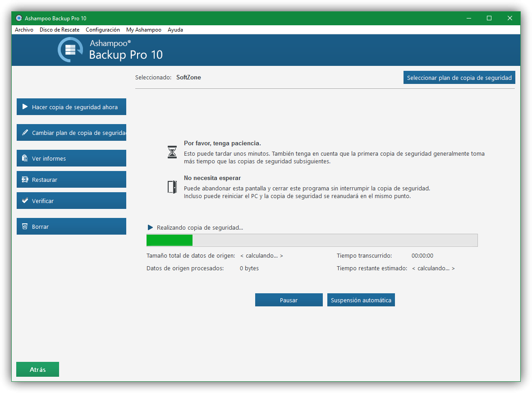Minimize the Ashampoo Backup Pro window
The height and width of the screenshot is (393, 532).
(x=469, y=18)
